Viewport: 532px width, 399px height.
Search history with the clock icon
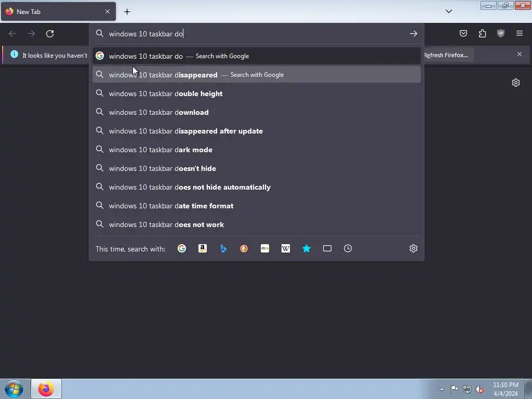(x=348, y=249)
